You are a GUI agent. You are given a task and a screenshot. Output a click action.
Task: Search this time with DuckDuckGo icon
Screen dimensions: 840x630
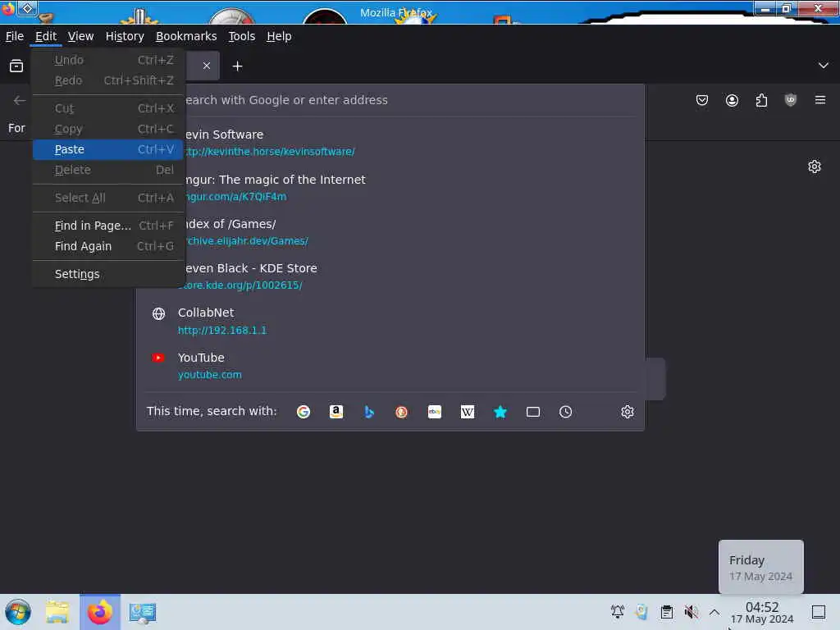pyautogui.click(x=401, y=412)
